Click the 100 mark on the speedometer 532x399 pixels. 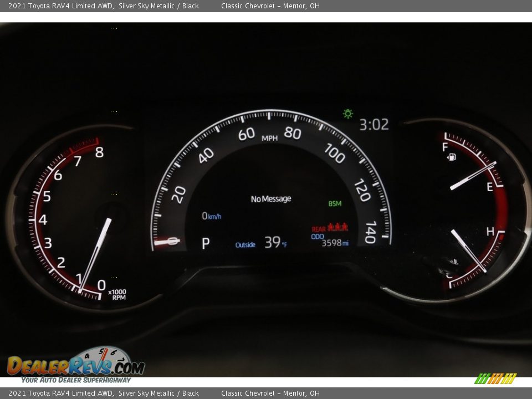(x=335, y=154)
